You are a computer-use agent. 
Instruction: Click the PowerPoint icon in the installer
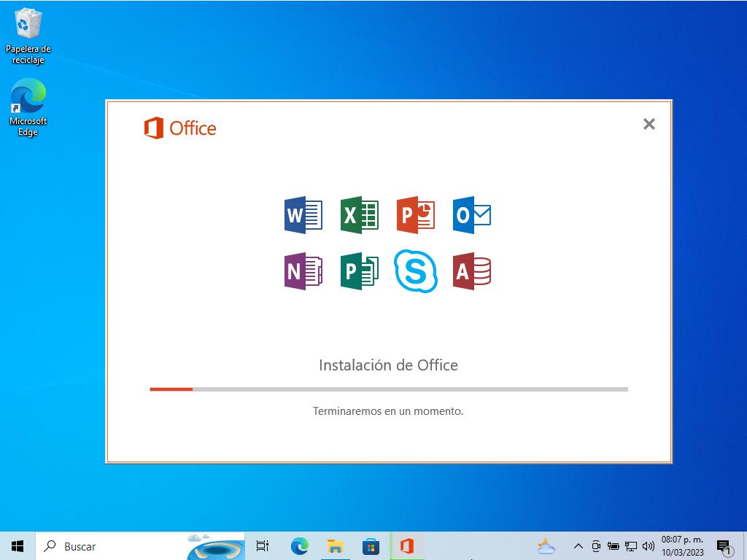[x=415, y=215]
